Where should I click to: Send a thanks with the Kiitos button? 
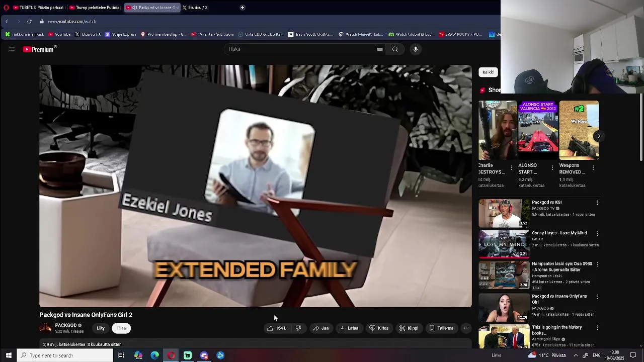coord(379,328)
